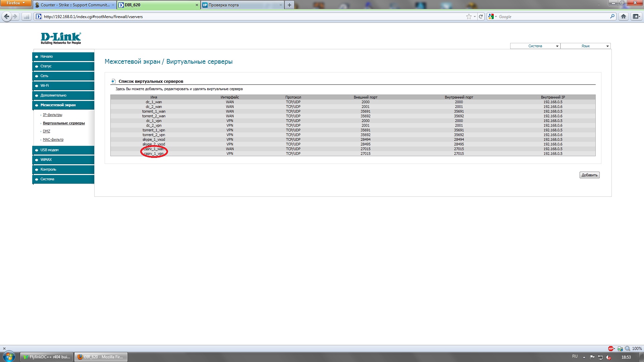Select the cssrv_1_wan table row
Image resolution: width=644 pixels, height=362 pixels.
coord(353,149)
